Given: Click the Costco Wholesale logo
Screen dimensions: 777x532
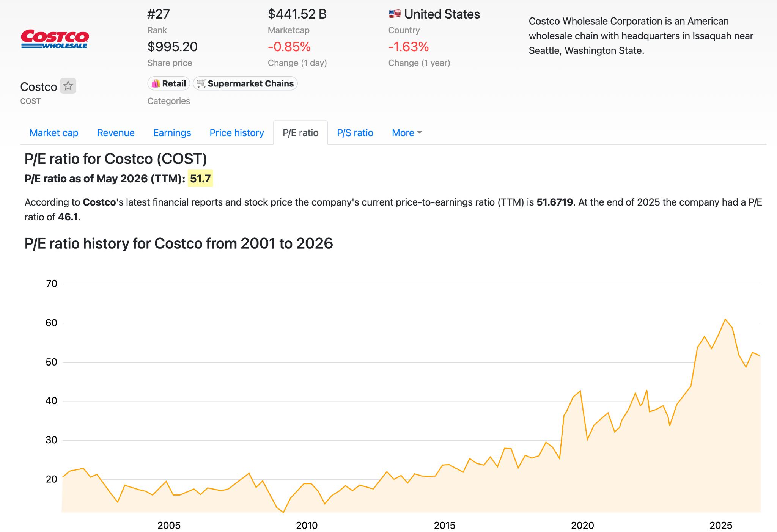Looking at the screenshot, I should click(55, 39).
